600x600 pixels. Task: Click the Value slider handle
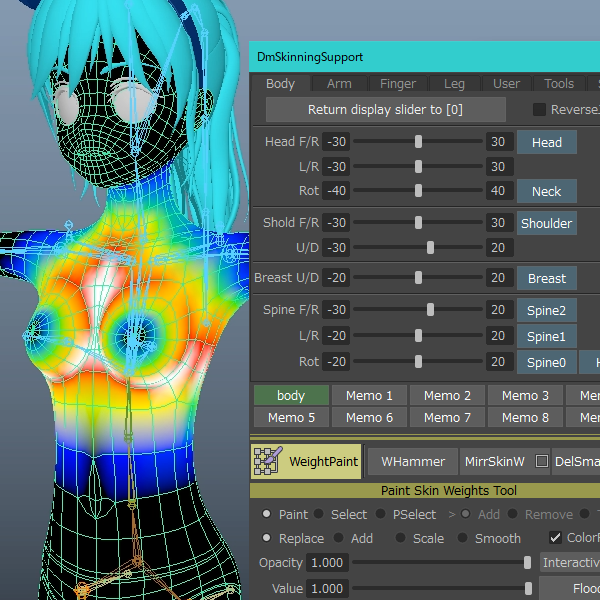tap(528, 589)
